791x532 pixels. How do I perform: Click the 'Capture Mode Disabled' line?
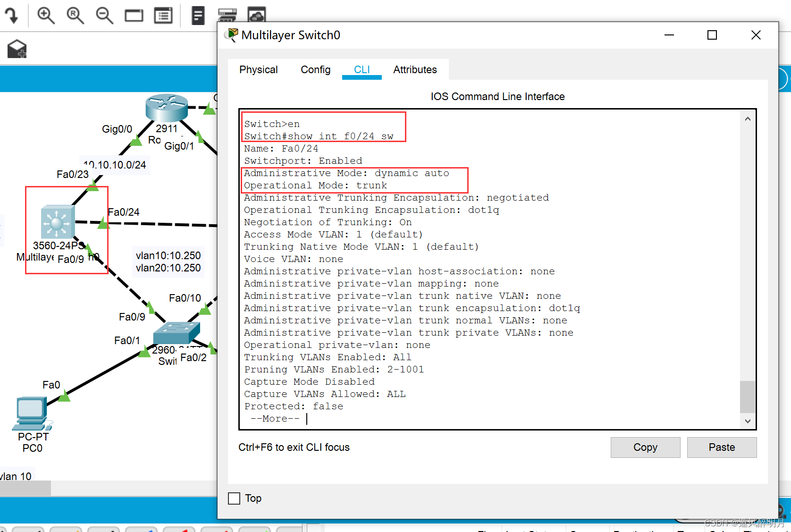tap(309, 382)
